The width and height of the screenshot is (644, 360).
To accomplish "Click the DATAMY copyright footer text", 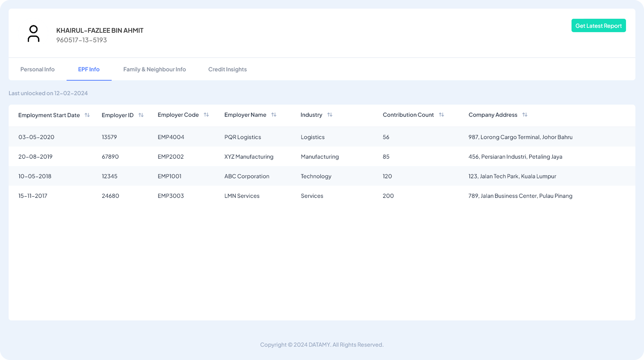I will (322, 345).
